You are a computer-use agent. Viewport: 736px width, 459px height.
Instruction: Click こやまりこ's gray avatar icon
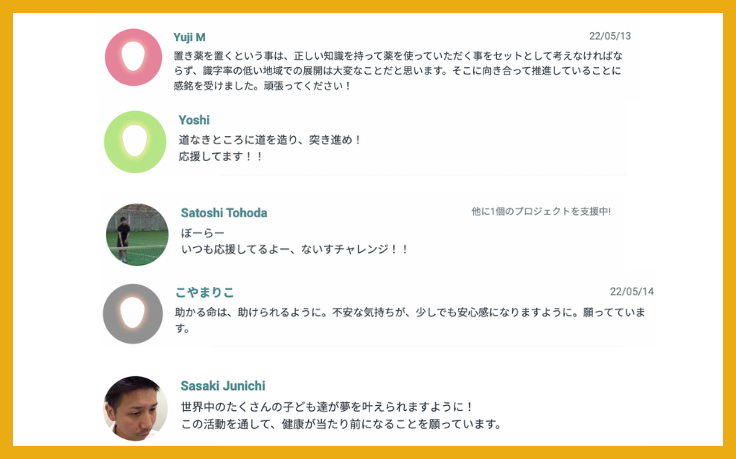coord(133,314)
